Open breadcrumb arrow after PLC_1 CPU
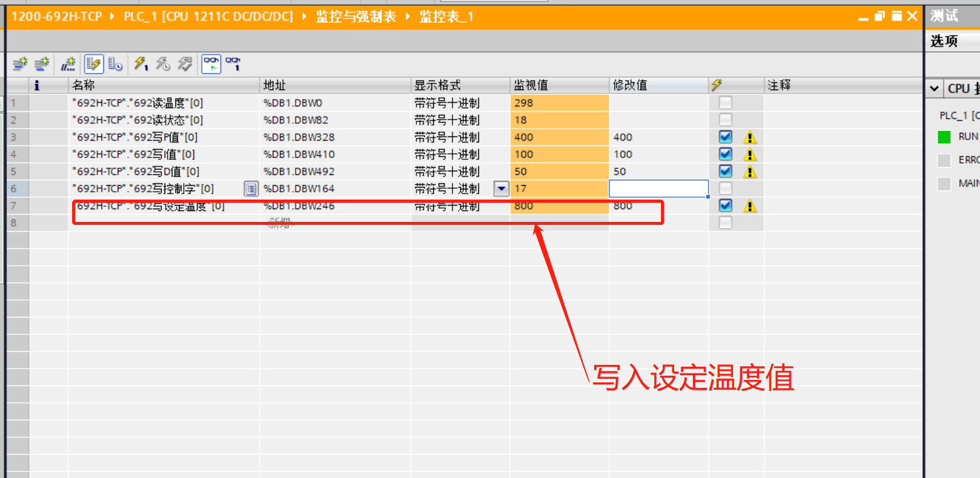Viewport: 980px width, 478px height. (x=304, y=16)
